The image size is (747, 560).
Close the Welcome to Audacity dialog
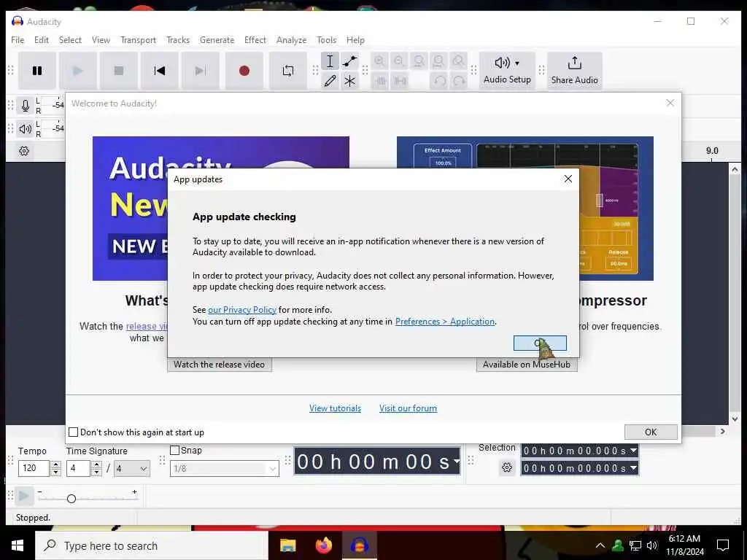(x=670, y=103)
